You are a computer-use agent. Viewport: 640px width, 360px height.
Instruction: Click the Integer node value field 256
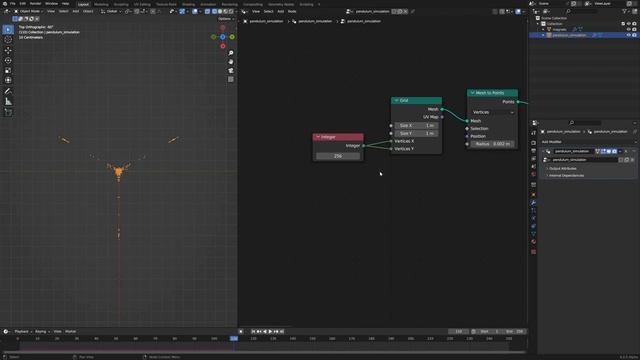click(338, 156)
